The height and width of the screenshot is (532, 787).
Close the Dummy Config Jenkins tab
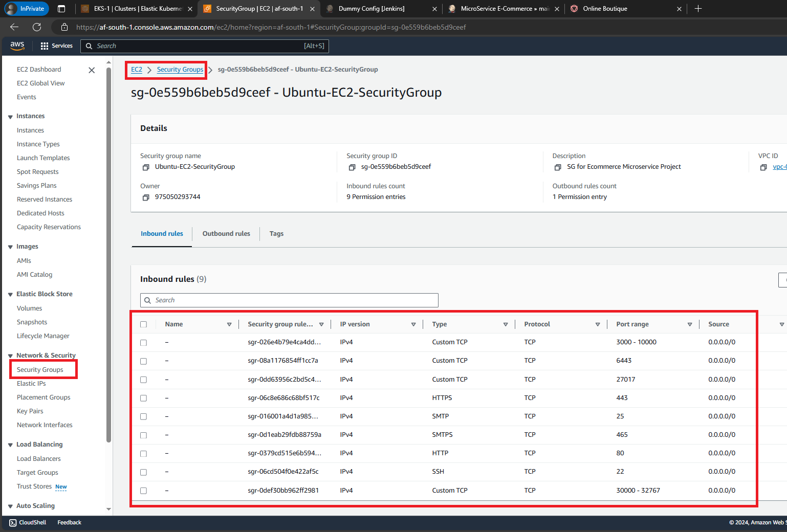click(x=434, y=9)
